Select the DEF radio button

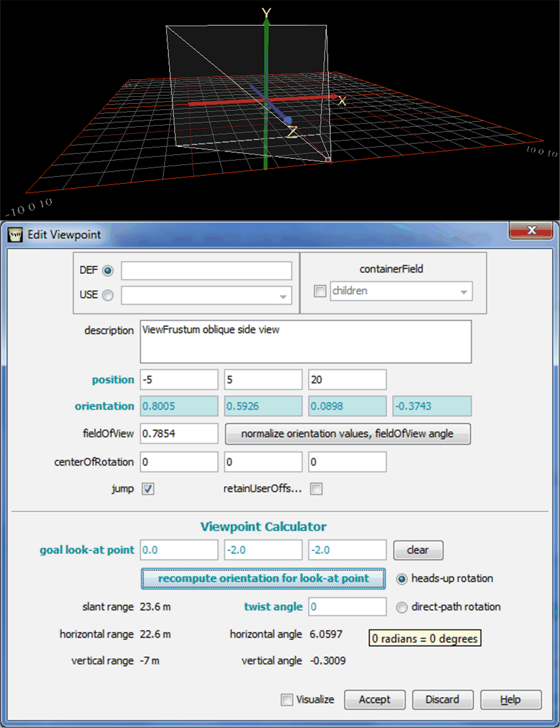pos(108,270)
